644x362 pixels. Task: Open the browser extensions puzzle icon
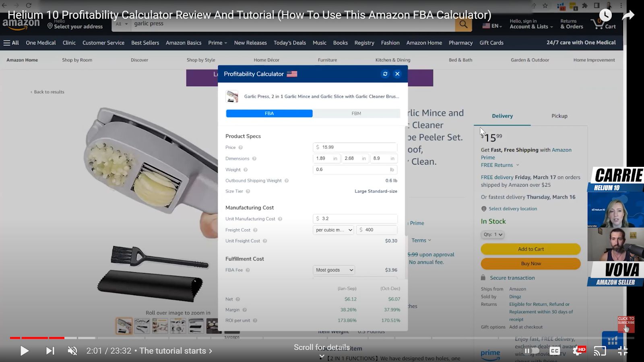[585, 6]
